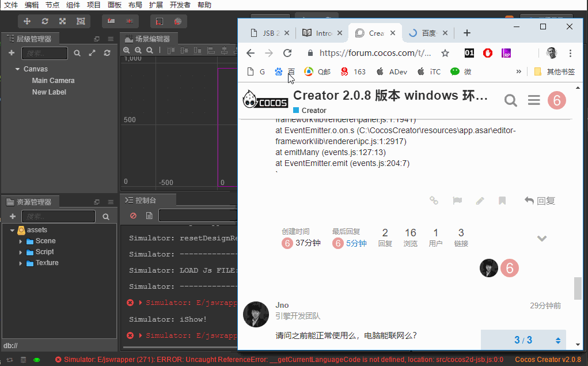Open topic progress 3/3 navigator
This screenshot has height=366, width=588.
[523, 340]
